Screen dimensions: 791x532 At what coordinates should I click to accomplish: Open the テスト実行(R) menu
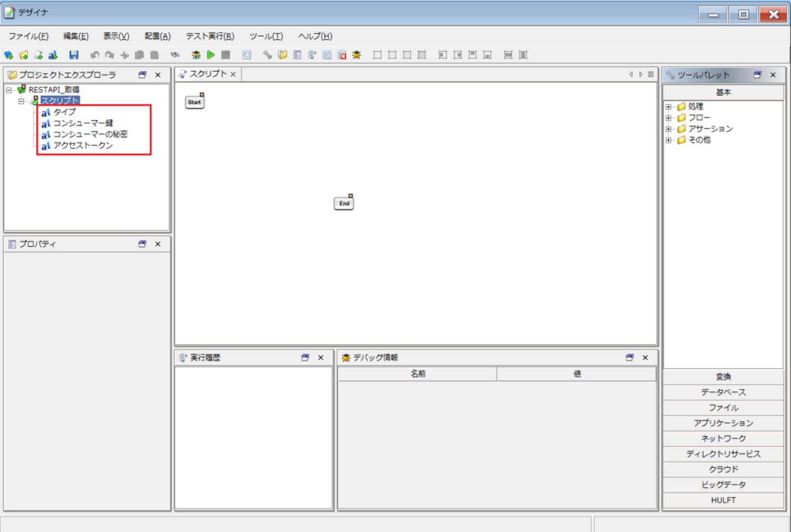[209, 36]
